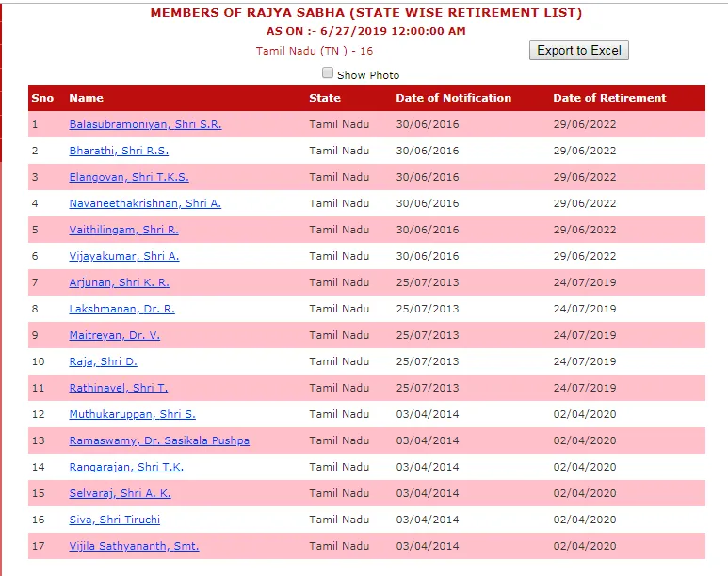Open Selvaraj, Shri A. K. link

coord(121,493)
